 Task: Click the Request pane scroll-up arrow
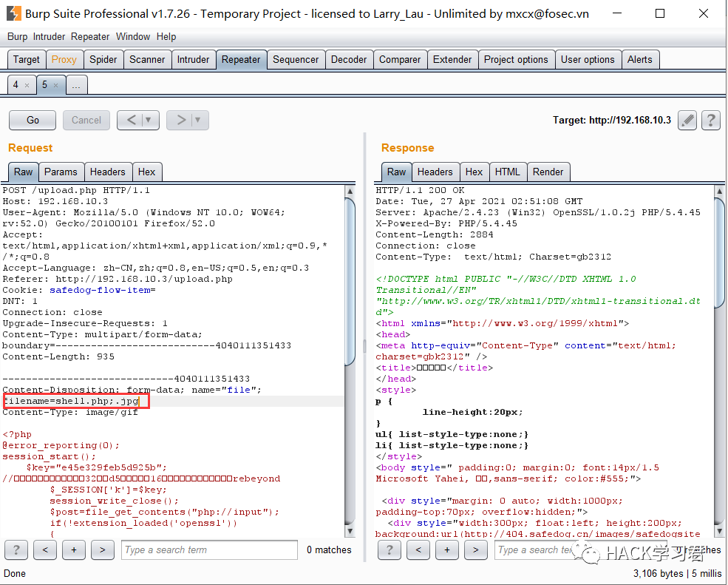[350, 191]
